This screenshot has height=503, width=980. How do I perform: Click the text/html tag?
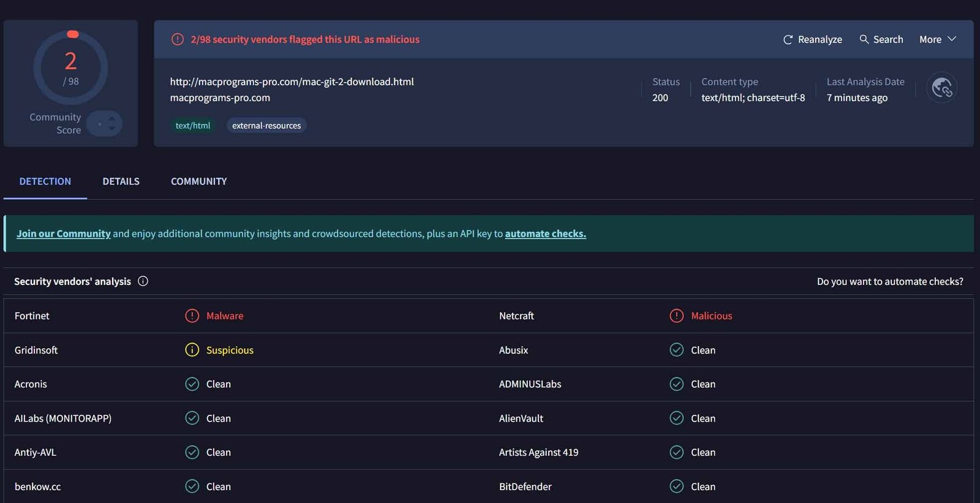pos(192,126)
